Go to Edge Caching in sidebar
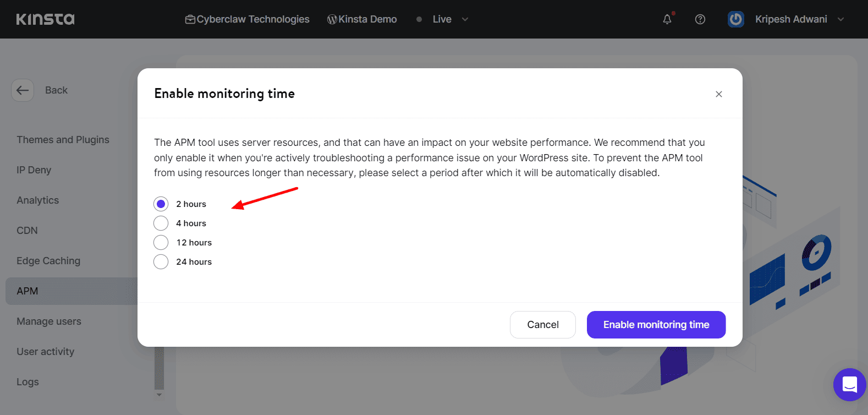The image size is (868, 415). coord(48,261)
